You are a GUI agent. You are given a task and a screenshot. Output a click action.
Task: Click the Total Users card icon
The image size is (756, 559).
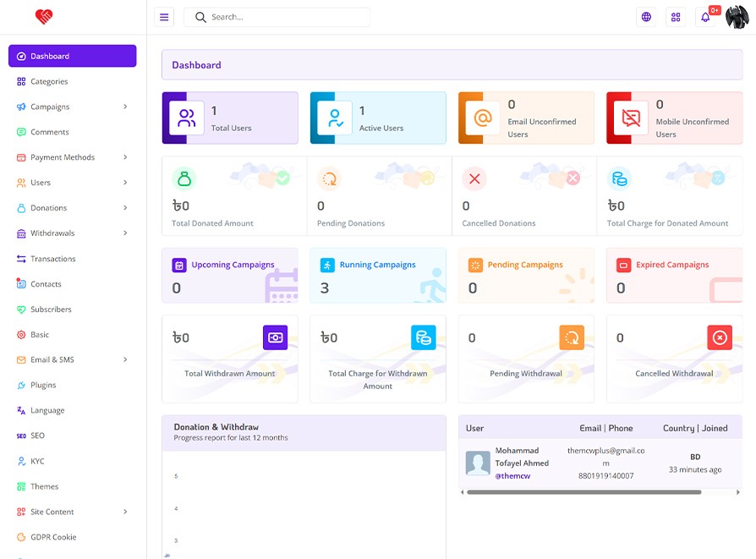187,118
